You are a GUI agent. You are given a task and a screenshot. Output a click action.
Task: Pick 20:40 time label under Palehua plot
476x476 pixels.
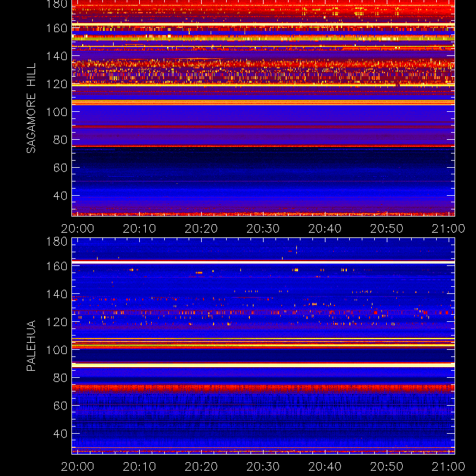tap(325, 466)
